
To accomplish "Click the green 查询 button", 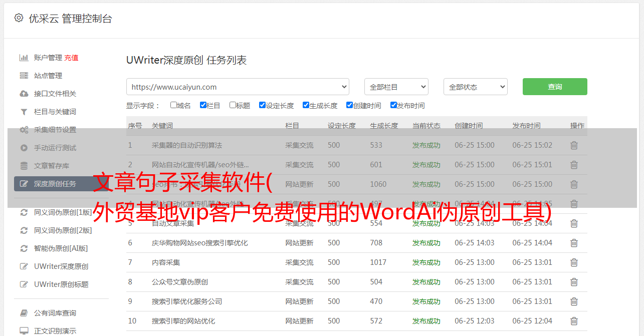I will 554,87.
